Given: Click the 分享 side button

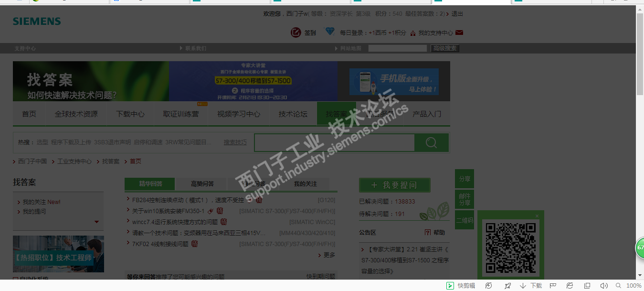Looking at the screenshot, I should coord(465,179).
